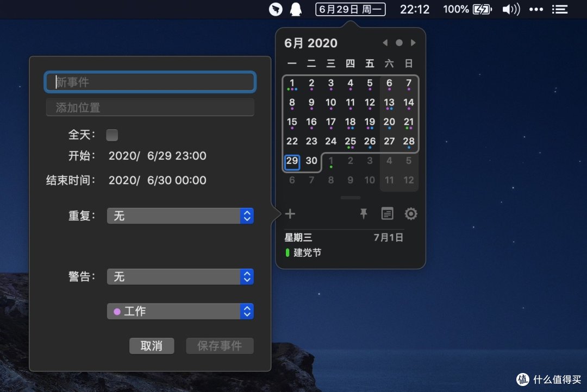Click the ellipsis menu in the menu bar
Image resolution: width=587 pixels, height=392 pixels.
(x=536, y=9)
